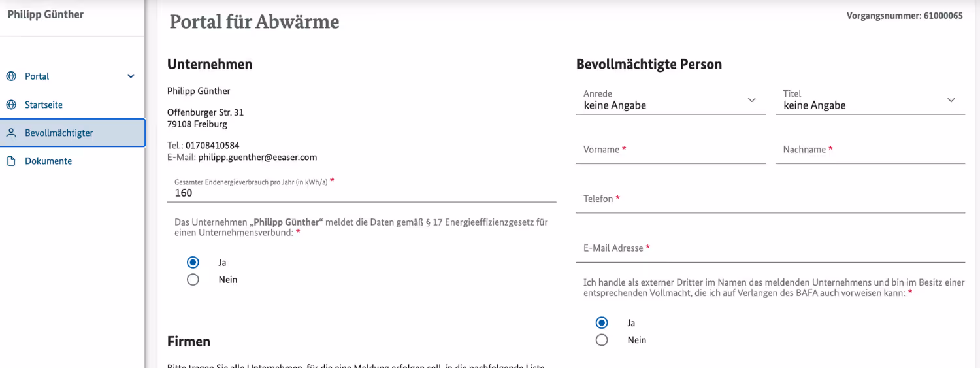
Task: Focus the E-Mail Adresse input field
Action: [x=770, y=248]
